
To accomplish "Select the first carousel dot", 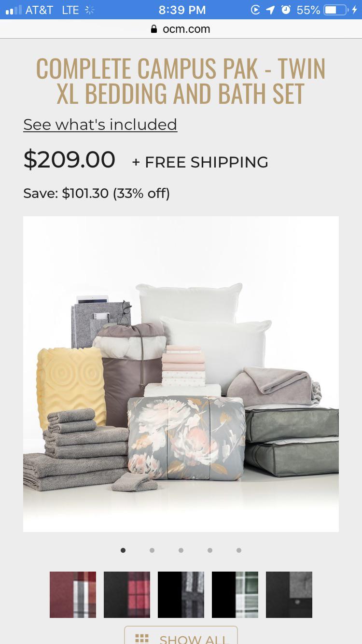I will point(123,550).
